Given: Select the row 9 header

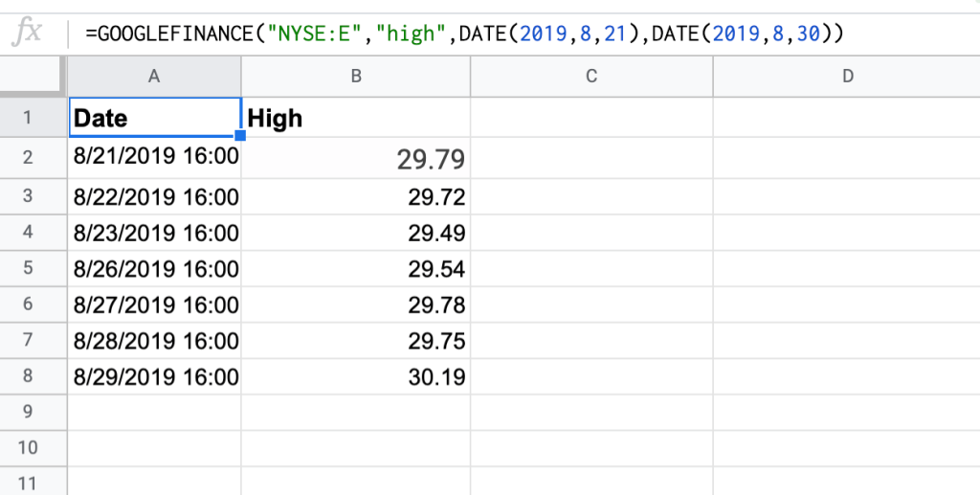Looking at the screenshot, I should click(27, 412).
